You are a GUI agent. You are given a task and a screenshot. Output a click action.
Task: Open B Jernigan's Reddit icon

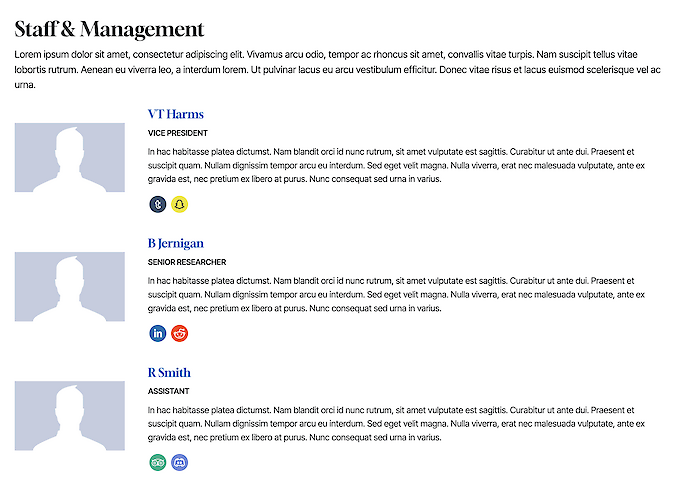point(179,333)
